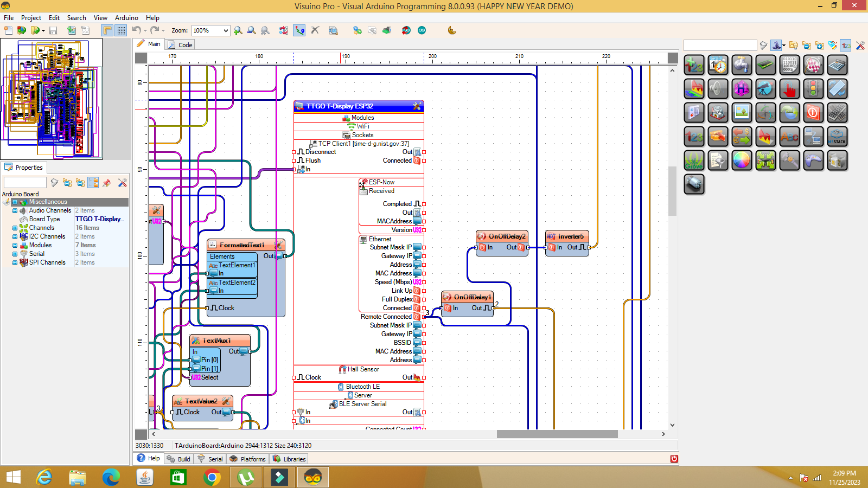The height and width of the screenshot is (488, 868).
Task: Select the Board Type TTGO T-Display value
Action: tap(101, 219)
